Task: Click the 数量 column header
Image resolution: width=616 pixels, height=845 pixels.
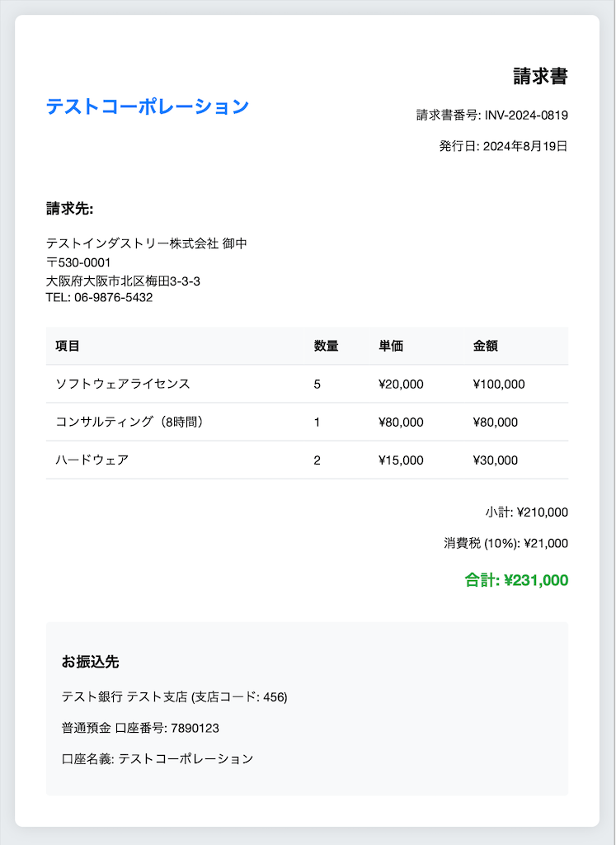Action: 327,346
